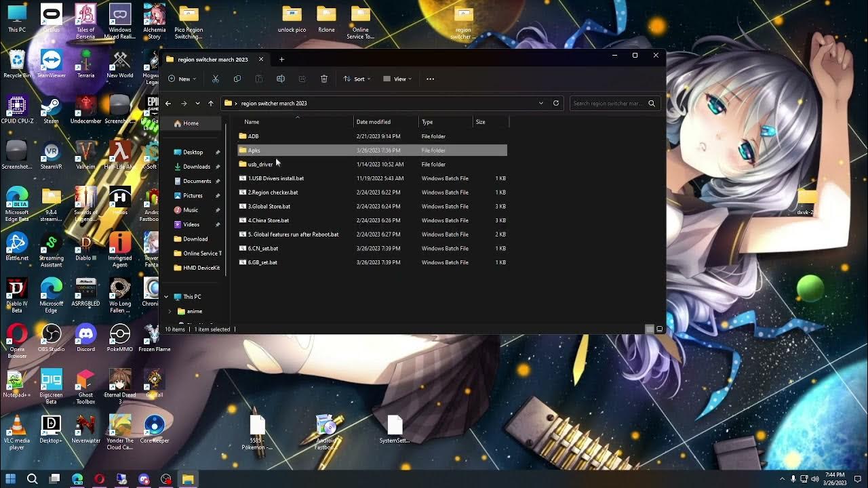Open Notepad++ desktop shortcut

17,384
